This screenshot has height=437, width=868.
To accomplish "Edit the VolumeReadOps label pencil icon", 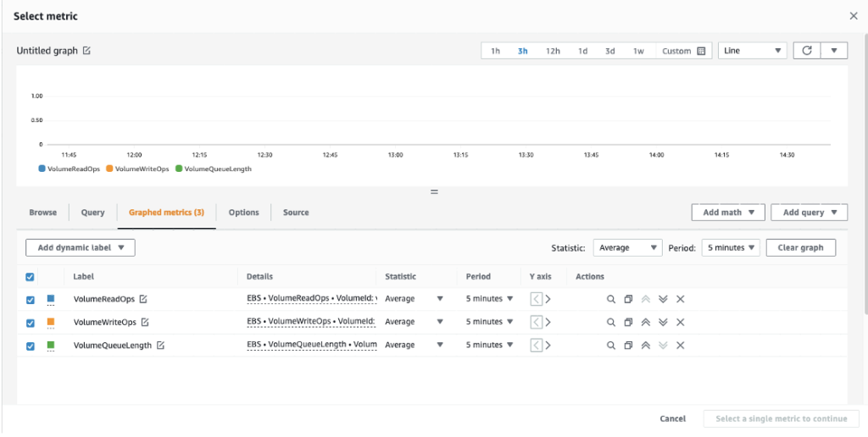I will tap(143, 299).
